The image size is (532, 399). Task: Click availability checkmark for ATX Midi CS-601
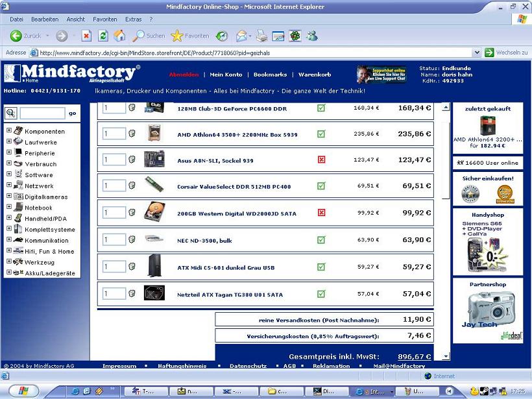pos(321,267)
